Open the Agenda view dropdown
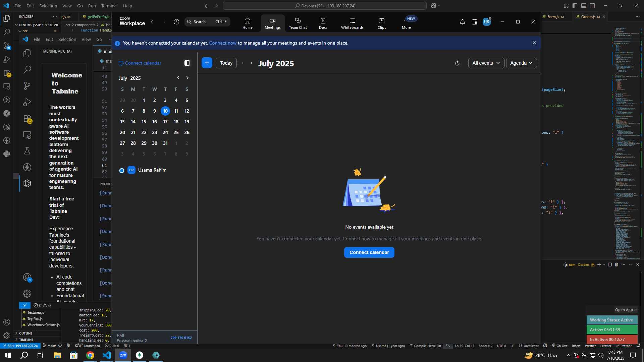Image resolution: width=644 pixels, height=362 pixels. click(x=521, y=63)
